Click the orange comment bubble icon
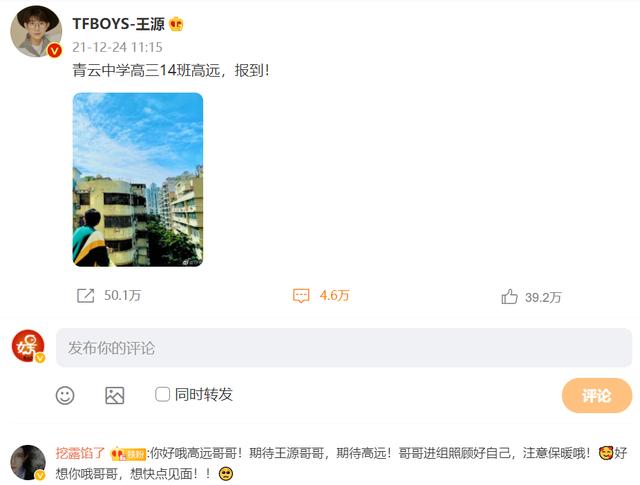Screen dimensions: 640x485 pos(301,296)
